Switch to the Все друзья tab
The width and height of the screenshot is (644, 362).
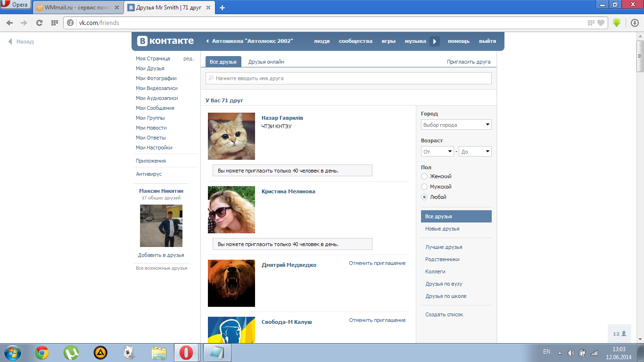tap(223, 62)
